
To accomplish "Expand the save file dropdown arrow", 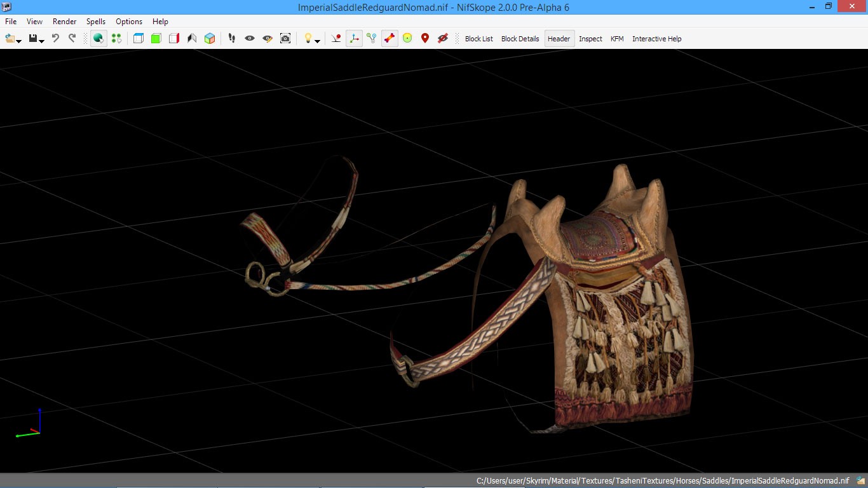I will (x=42, y=41).
